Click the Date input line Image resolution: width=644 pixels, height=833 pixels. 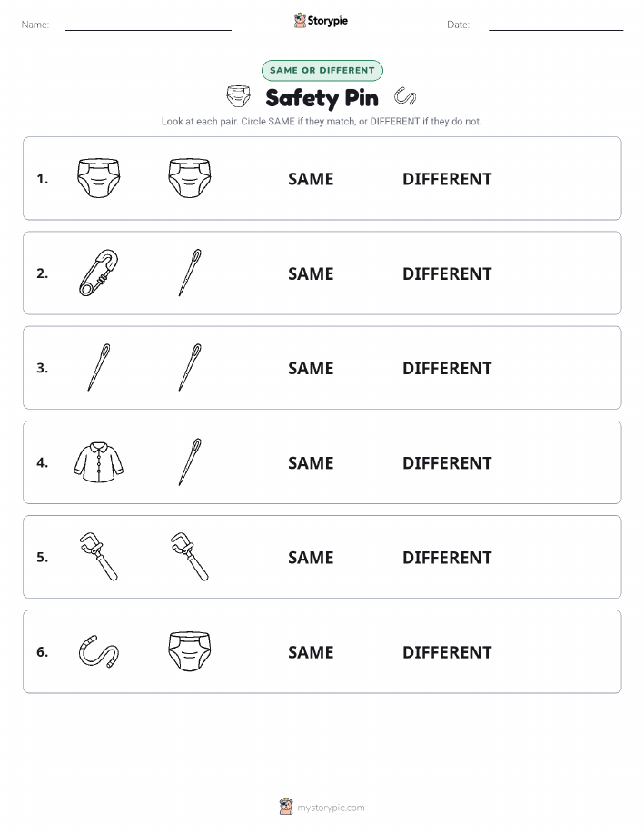tap(556, 26)
